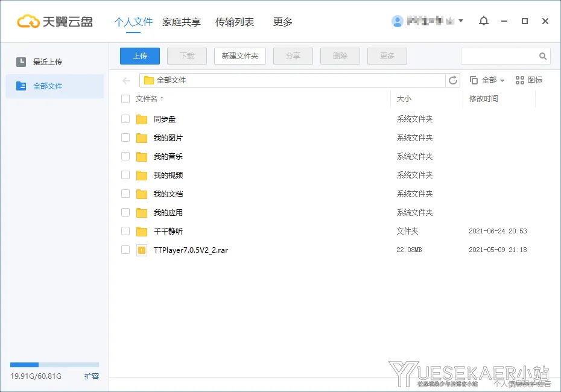The width and height of the screenshot is (561, 392).
Task: Check the 千千静听 row checkbox
Action: coord(125,231)
